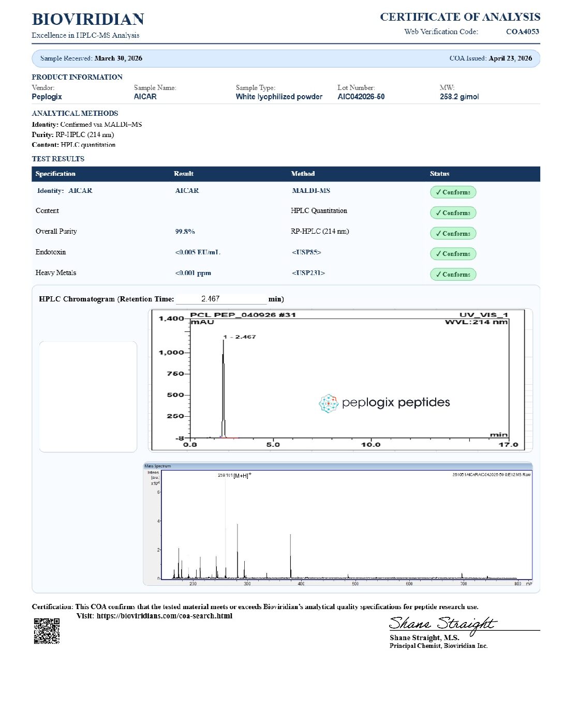Click web verification code COA4053
The width and height of the screenshot is (563, 728).
pyautogui.click(x=523, y=32)
